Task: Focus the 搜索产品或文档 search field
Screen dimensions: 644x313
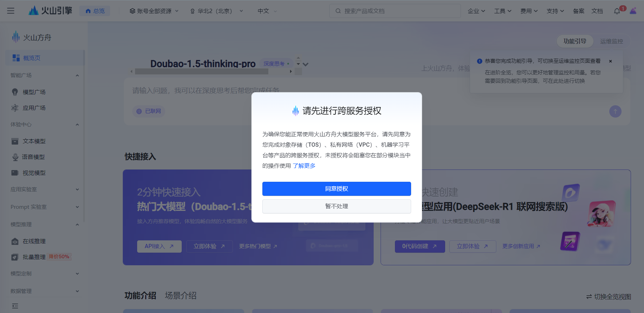Action: tap(395, 11)
